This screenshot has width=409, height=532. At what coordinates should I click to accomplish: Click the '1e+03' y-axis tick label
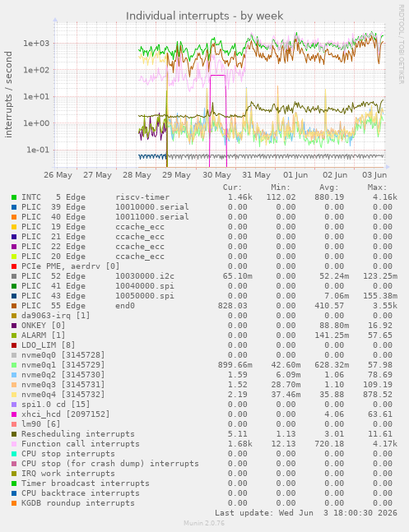coord(36,44)
